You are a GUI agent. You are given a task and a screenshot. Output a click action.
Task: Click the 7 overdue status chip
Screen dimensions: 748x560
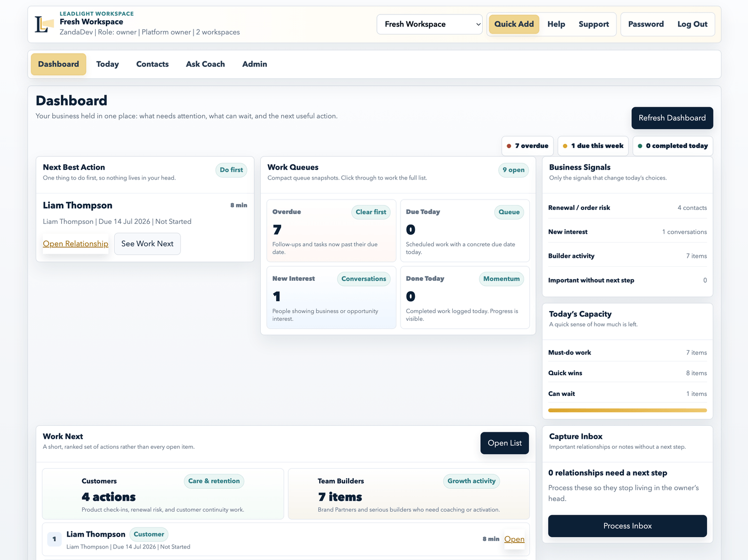pyautogui.click(x=528, y=146)
